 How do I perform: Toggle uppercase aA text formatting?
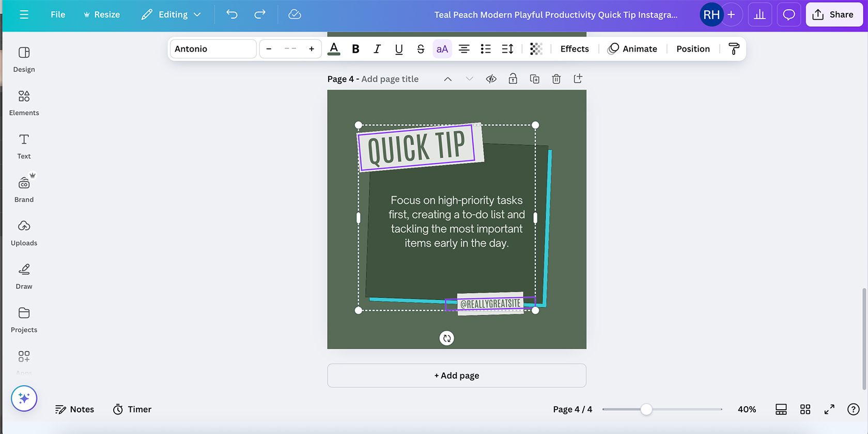(x=442, y=49)
